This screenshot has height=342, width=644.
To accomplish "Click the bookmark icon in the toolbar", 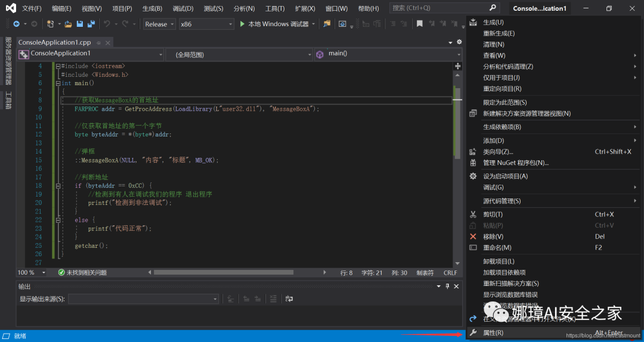I will (420, 24).
